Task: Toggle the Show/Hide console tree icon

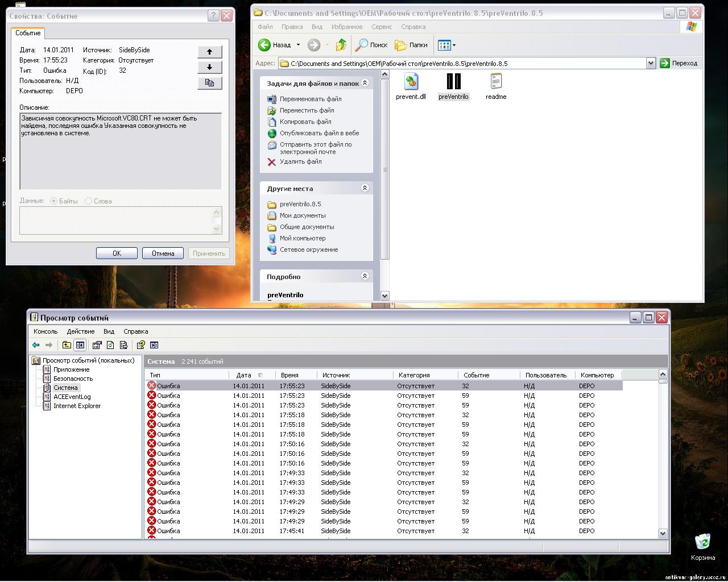Action: (x=80, y=345)
